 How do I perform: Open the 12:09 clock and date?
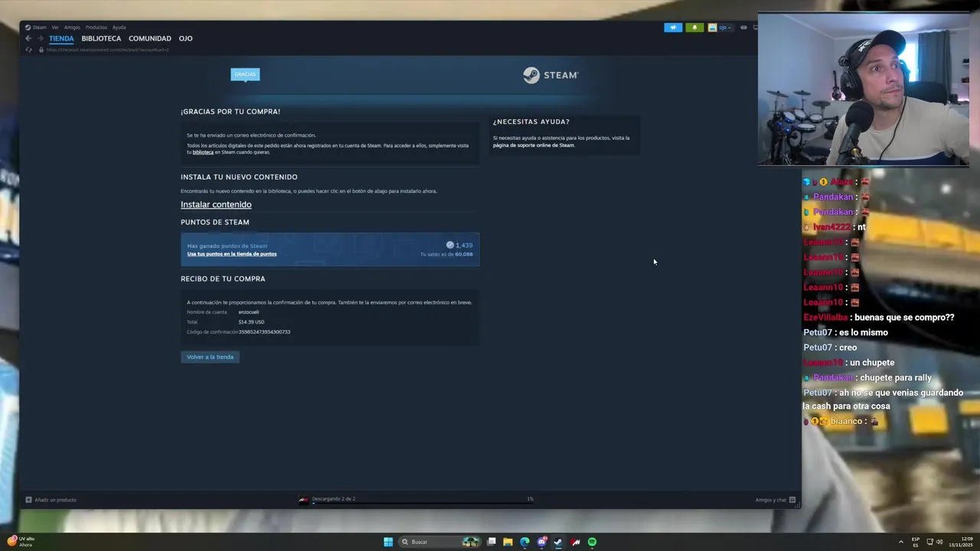tap(962, 542)
